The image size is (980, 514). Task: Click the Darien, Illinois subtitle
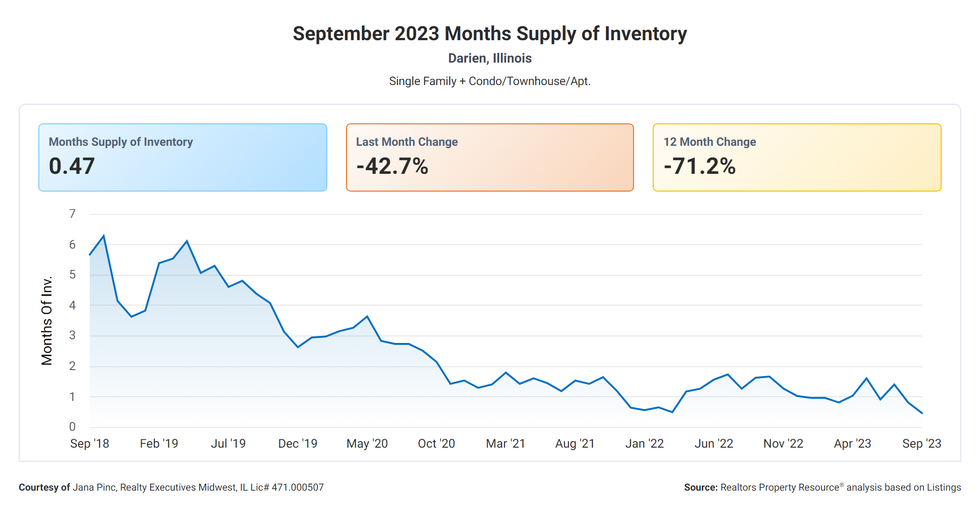pyautogui.click(x=490, y=58)
